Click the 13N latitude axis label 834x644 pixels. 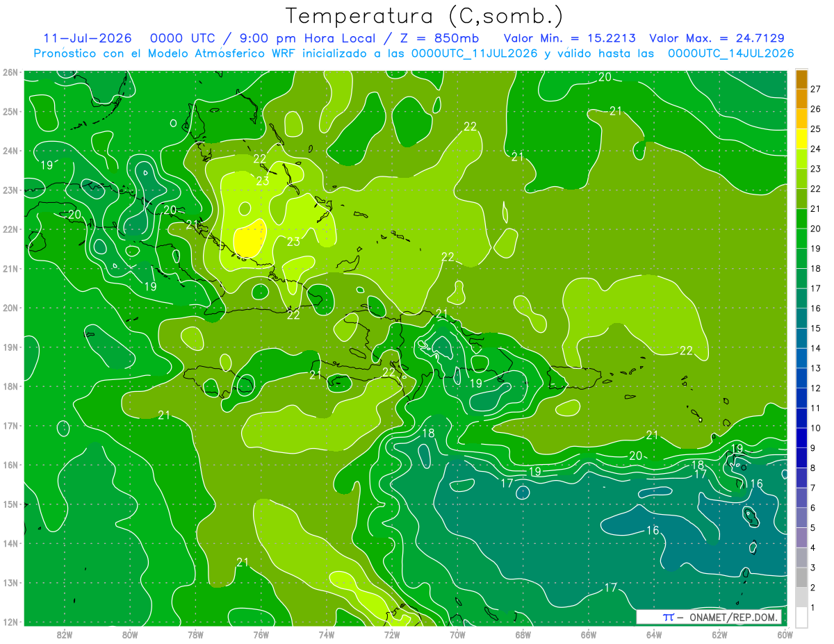click(x=10, y=583)
